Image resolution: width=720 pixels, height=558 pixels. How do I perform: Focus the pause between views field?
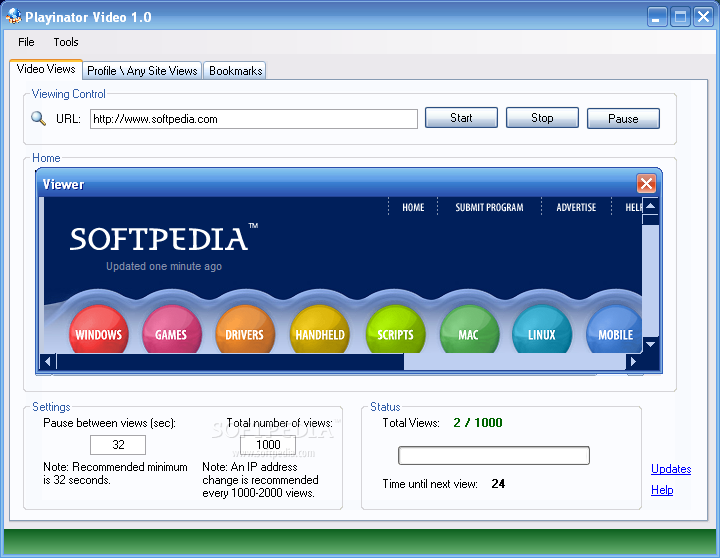[x=118, y=445]
